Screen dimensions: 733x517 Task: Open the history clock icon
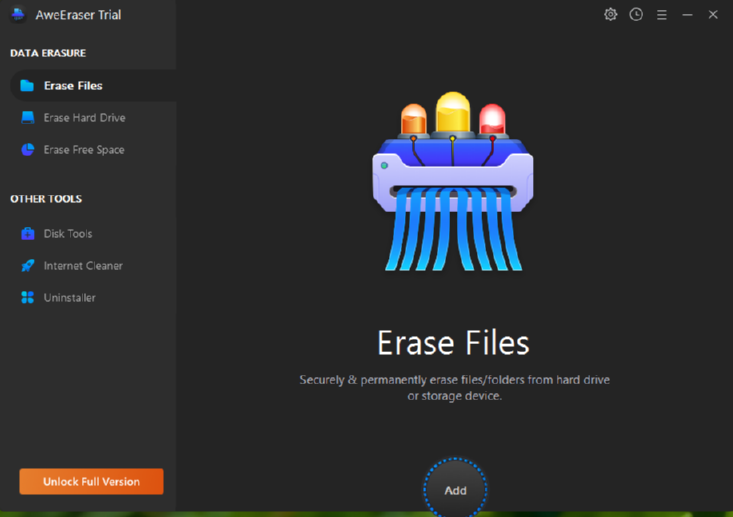tap(636, 14)
